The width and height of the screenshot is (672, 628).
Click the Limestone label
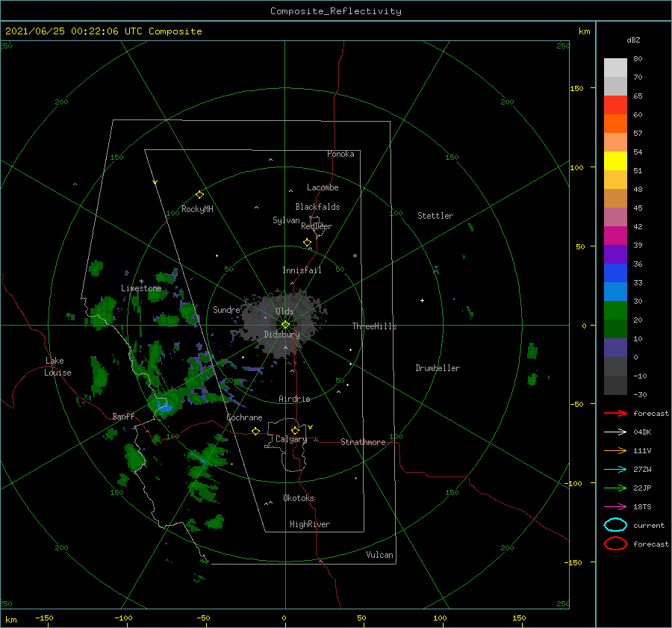[141, 288]
